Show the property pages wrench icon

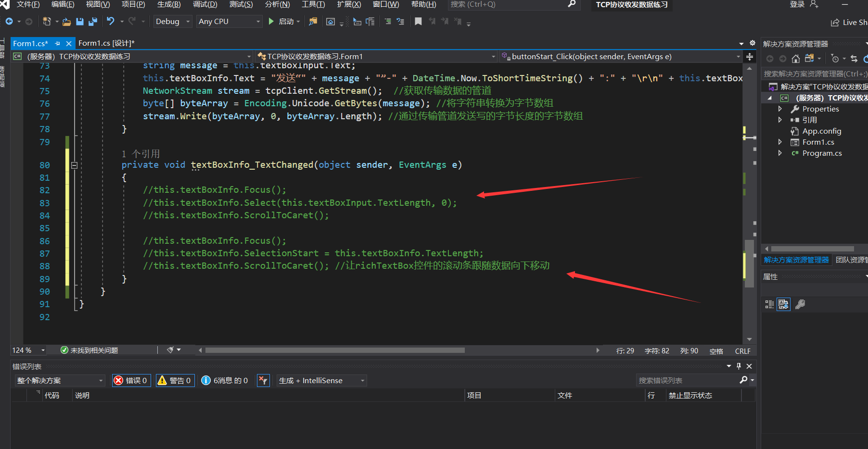tap(800, 304)
